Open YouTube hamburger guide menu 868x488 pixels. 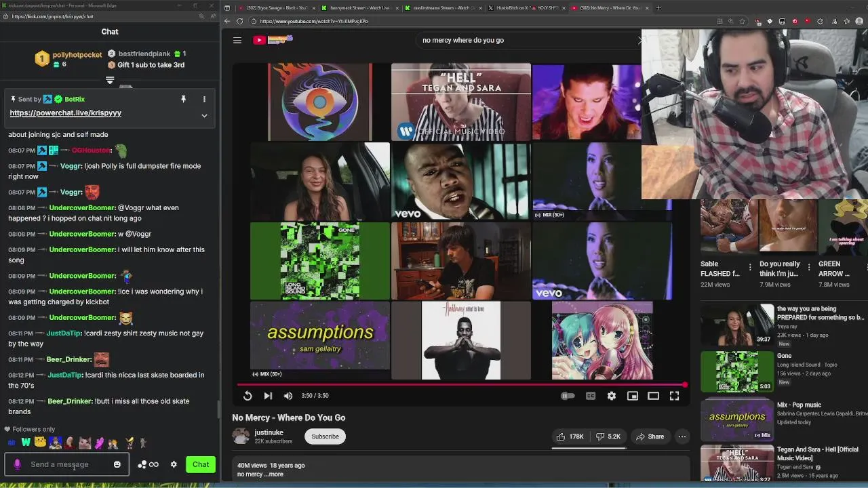coord(237,40)
